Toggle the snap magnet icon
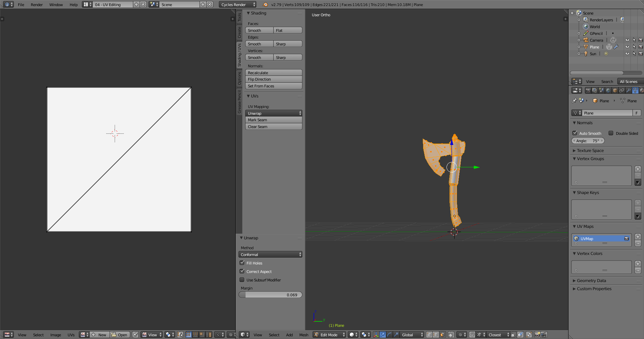 click(x=472, y=335)
